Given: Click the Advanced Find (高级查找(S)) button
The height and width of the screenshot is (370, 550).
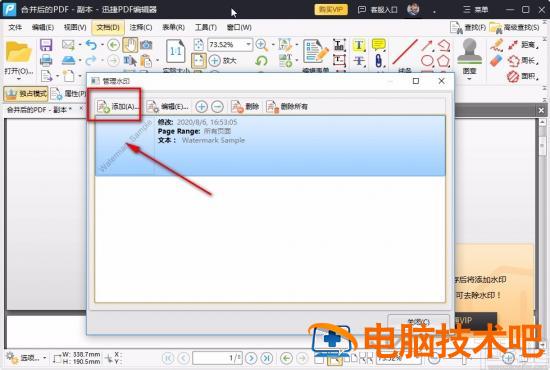Looking at the screenshot, I should [515, 27].
